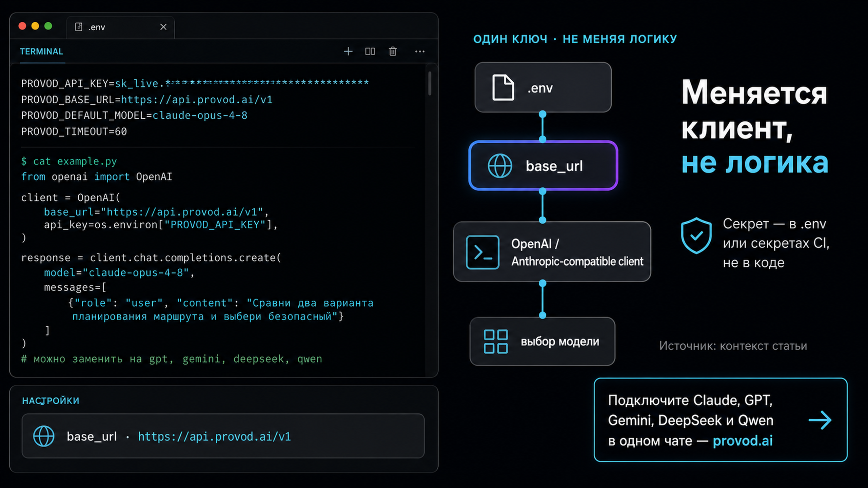Click the red window close dot

22,26
